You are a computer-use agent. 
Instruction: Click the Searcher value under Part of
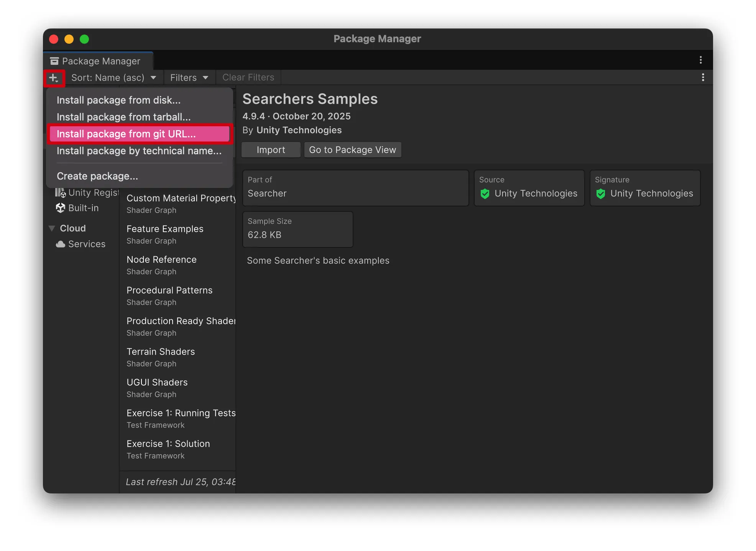[x=267, y=193]
